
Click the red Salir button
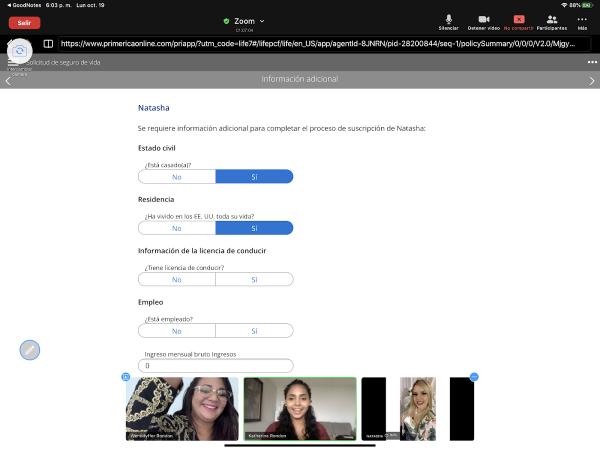[23, 21]
